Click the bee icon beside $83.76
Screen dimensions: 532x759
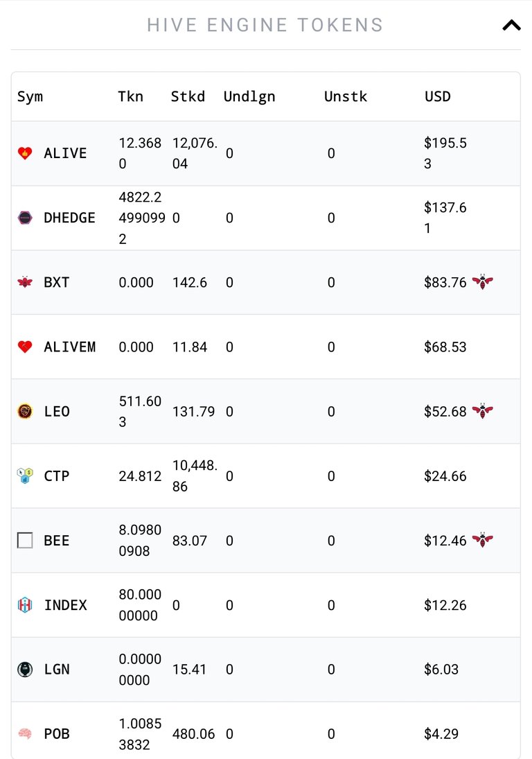click(x=483, y=281)
